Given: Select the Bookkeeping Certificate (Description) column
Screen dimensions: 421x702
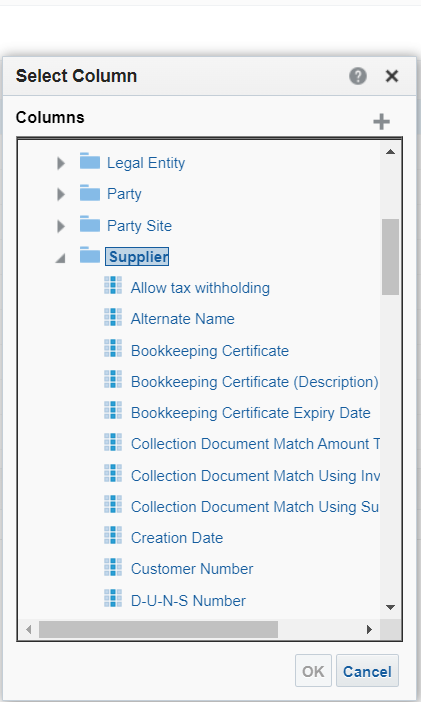Looking at the screenshot, I should (254, 382).
